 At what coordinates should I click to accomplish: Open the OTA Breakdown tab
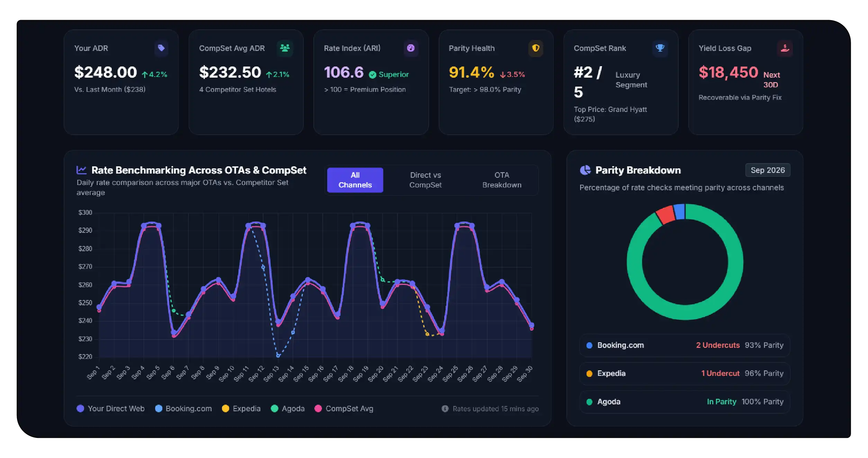pyautogui.click(x=502, y=180)
